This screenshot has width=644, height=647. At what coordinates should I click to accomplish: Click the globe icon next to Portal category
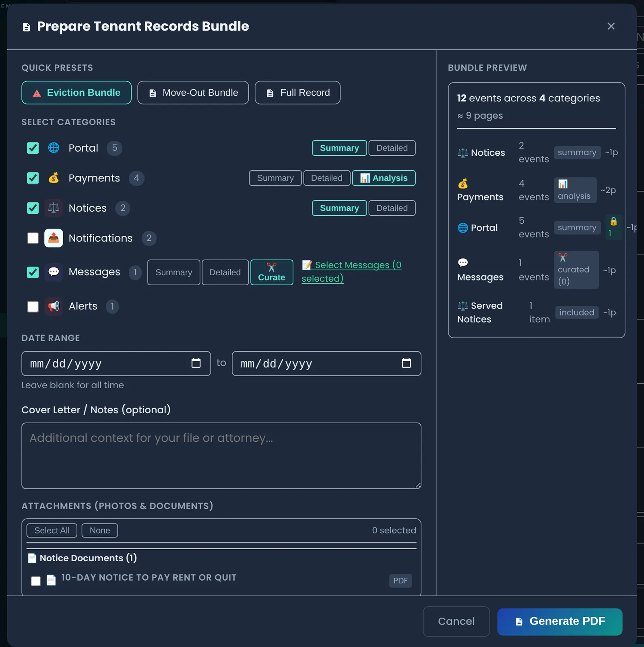pos(54,148)
